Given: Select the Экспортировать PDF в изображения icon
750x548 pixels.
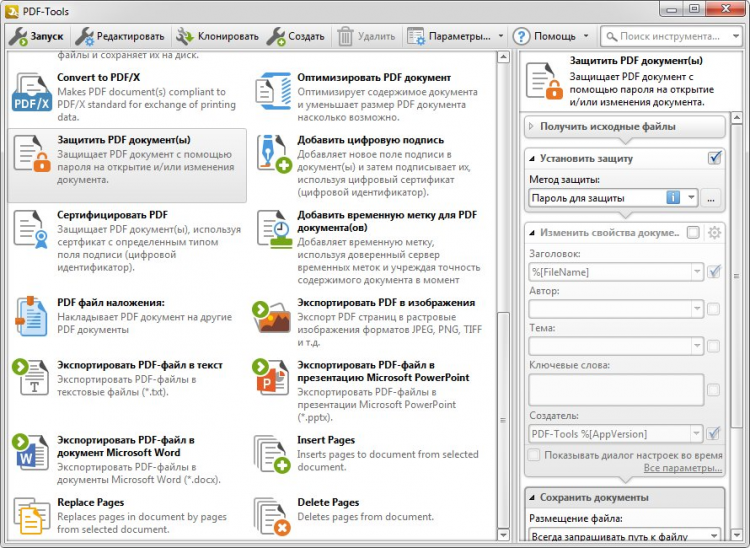Looking at the screenshot, I should tap(271, 317).
